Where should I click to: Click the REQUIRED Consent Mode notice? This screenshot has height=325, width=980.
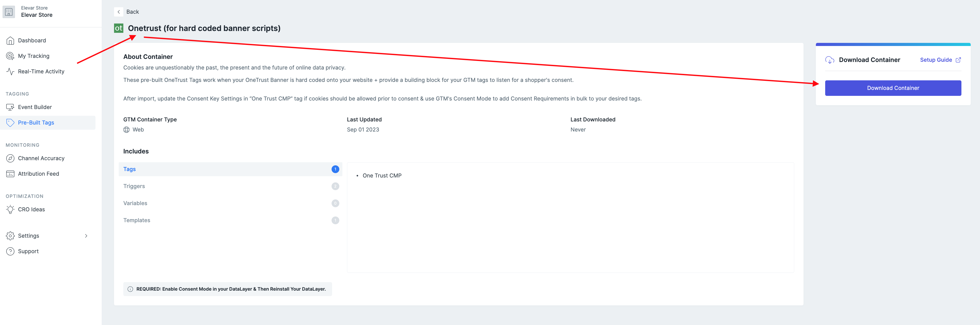228,289
